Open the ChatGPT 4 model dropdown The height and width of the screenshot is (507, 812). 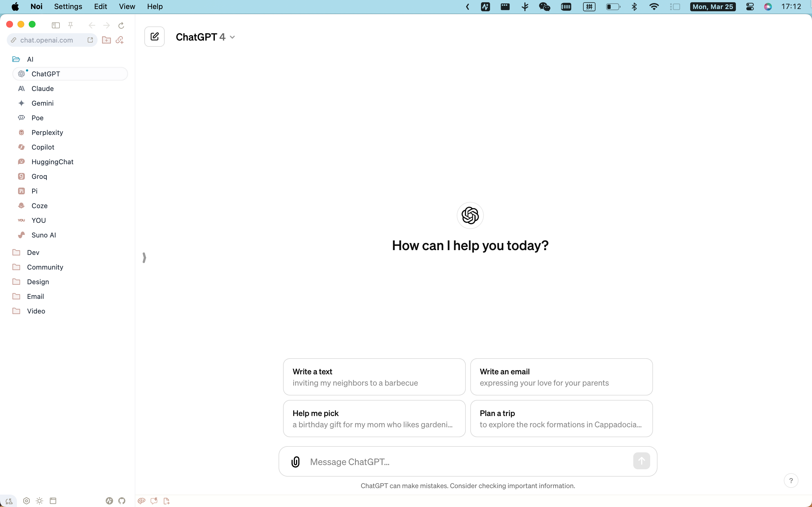(x=205, y=37)
